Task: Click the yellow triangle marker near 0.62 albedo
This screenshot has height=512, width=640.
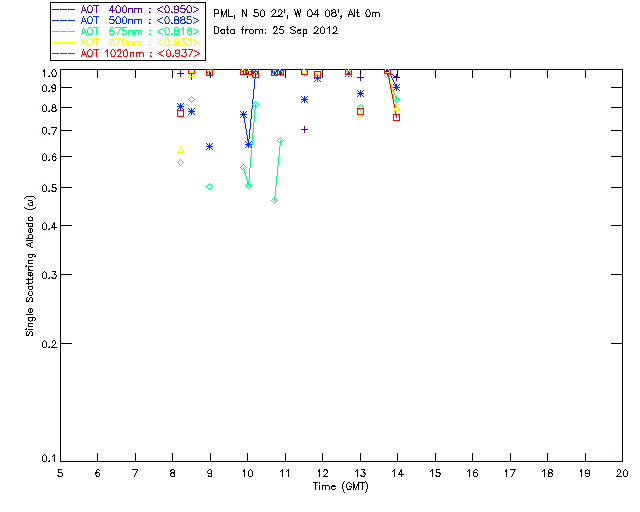Action: 181,150
